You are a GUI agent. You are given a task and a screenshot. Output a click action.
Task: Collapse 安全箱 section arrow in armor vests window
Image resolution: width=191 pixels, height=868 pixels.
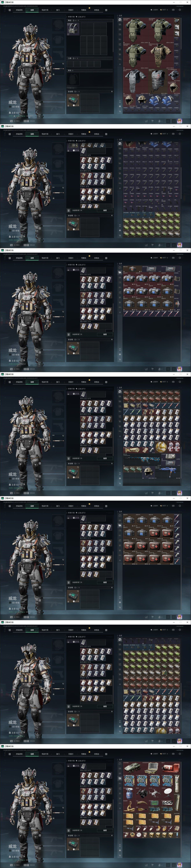(112, 91)
